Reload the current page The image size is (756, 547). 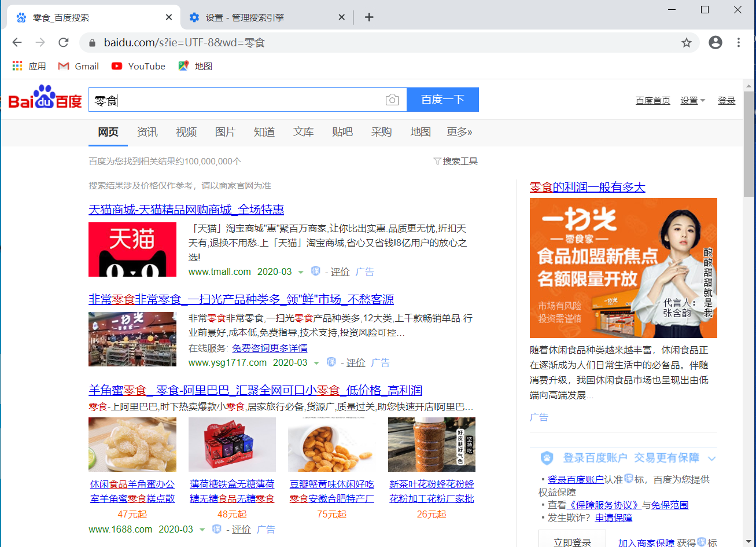[x=64, y=42]
